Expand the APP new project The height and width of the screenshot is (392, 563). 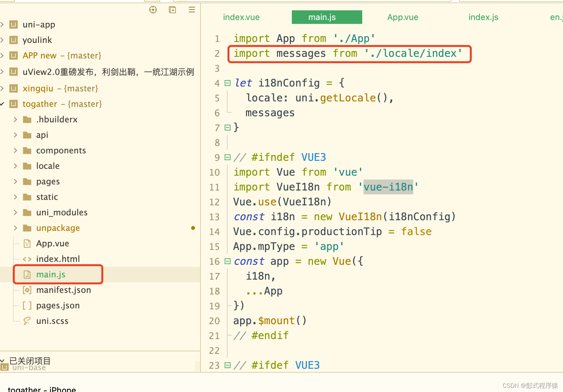click(2, 56)
